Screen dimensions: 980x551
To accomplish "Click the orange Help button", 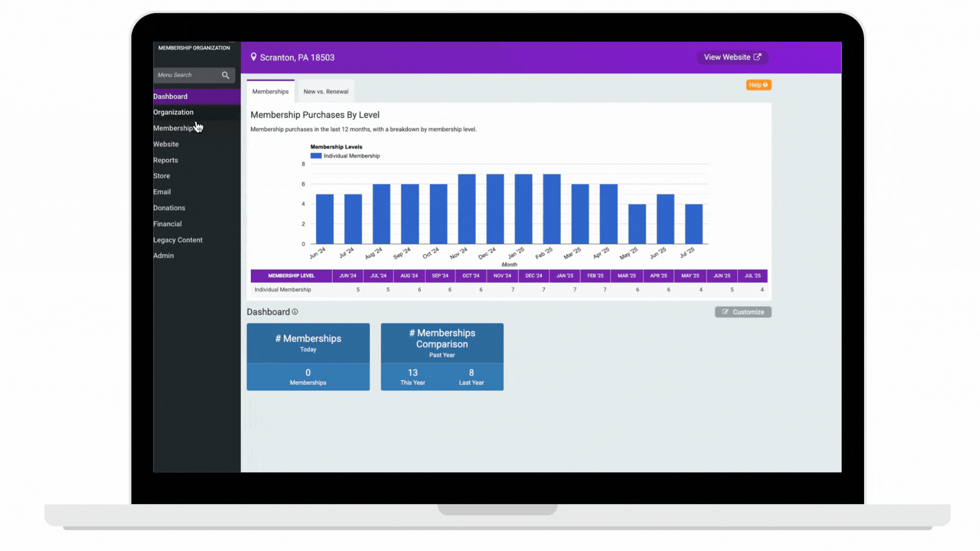I will [758, 85].
